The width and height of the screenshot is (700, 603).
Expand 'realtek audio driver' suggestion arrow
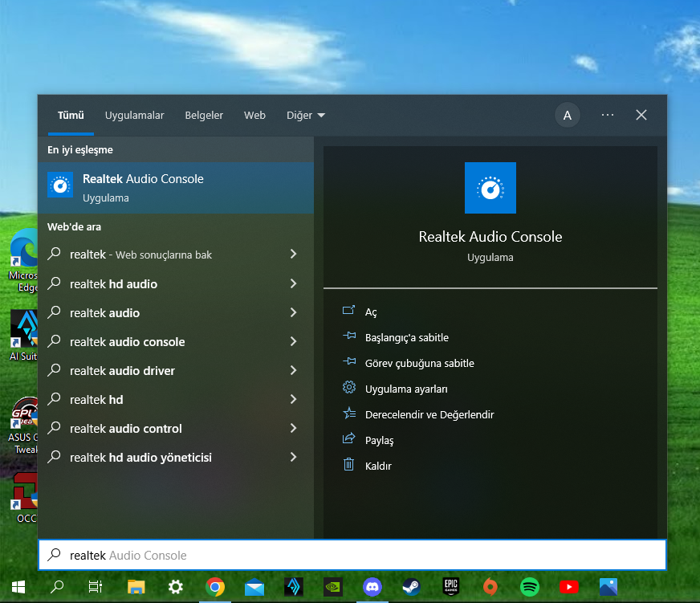(x=293, y=370)
